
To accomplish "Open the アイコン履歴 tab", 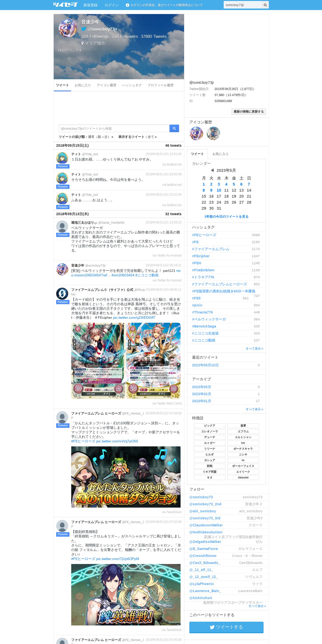I will coord(107,85).
